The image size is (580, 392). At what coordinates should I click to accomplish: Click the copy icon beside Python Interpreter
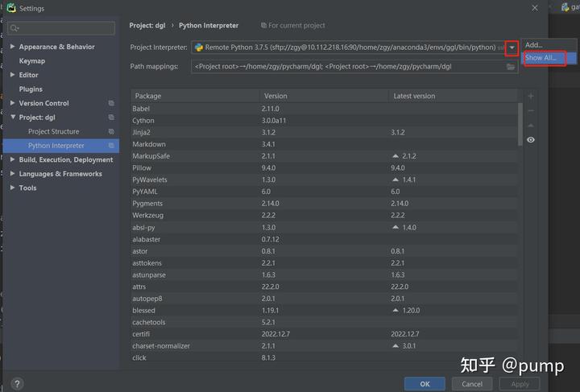(x=111, y=146)
